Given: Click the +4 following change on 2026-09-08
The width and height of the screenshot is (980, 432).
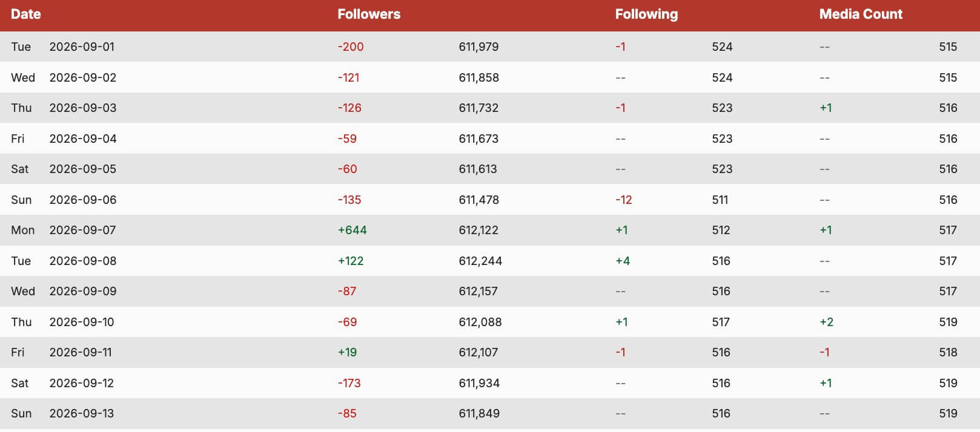Looking at the screenshot, I should coord(623,261).
